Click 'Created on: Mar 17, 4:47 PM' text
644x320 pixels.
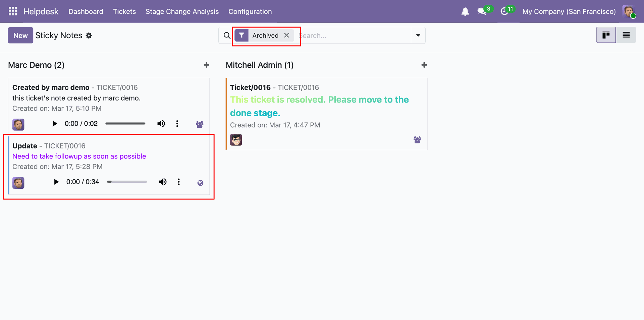coord(275,125)
